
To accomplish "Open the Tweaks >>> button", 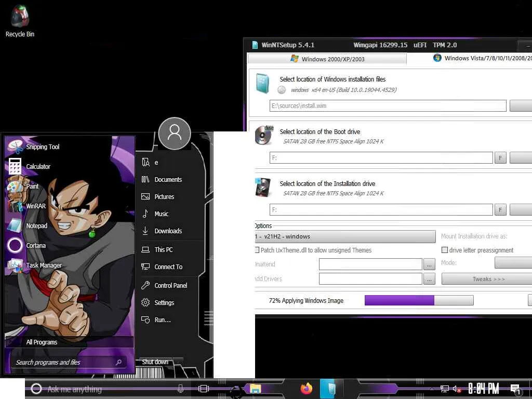I will click(x=487, y=279).
